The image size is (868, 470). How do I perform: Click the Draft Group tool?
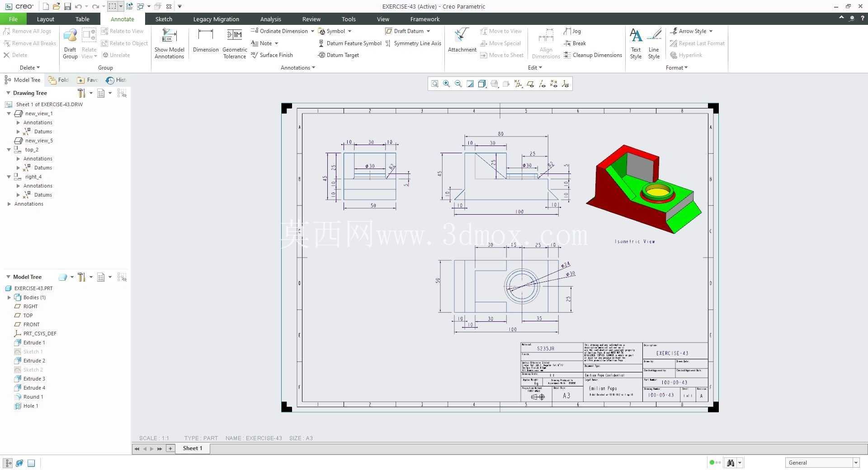(70, 43)
